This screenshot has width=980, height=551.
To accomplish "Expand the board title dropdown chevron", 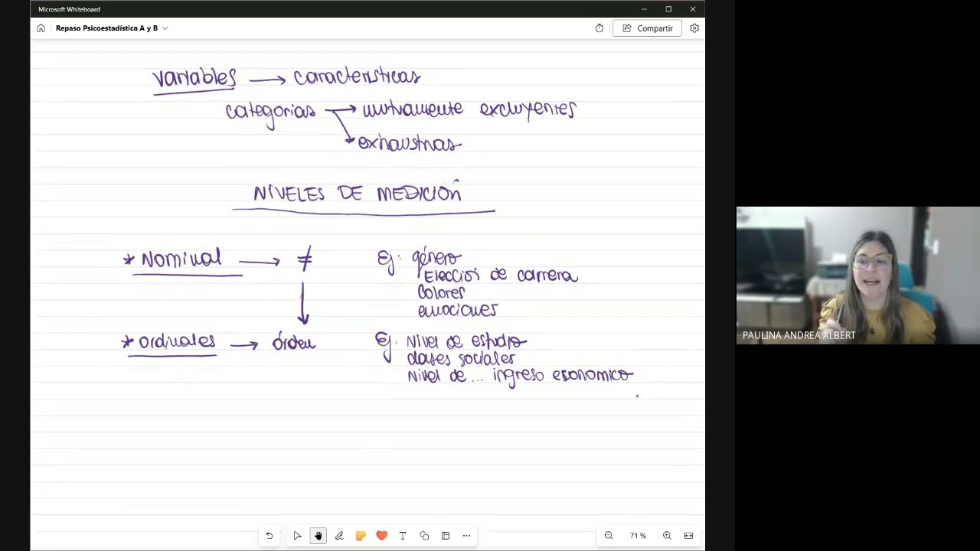I will [x=165, y=28].
